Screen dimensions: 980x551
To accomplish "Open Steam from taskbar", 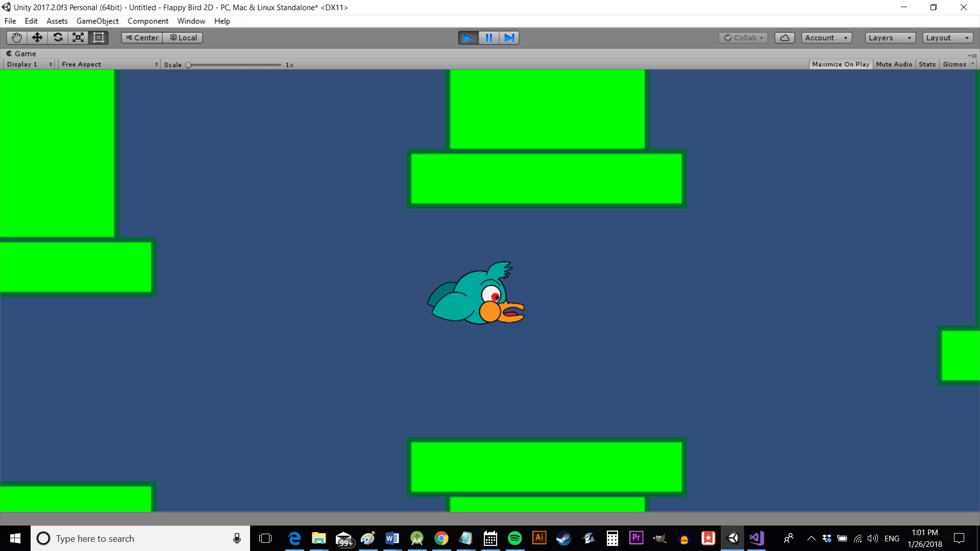I will (x=564, y=538).
